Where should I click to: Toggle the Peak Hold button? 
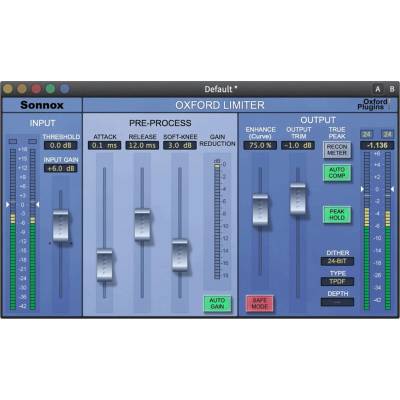click(x=337, y=214)
